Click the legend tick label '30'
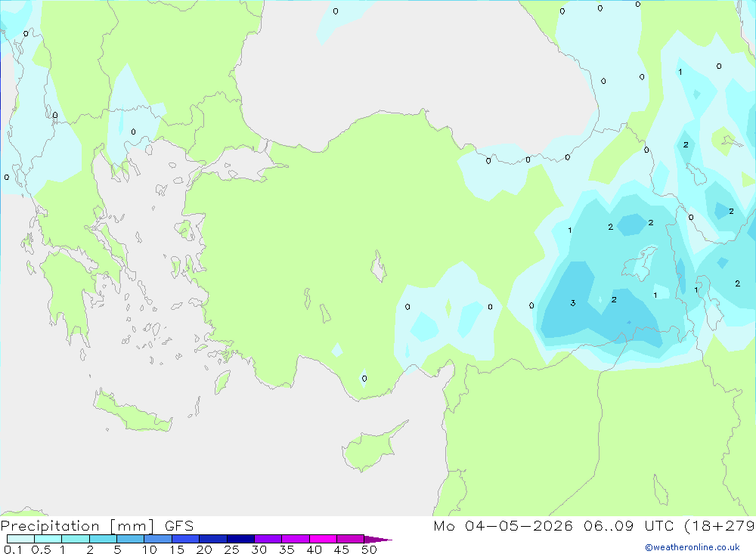 pos(259,549)
